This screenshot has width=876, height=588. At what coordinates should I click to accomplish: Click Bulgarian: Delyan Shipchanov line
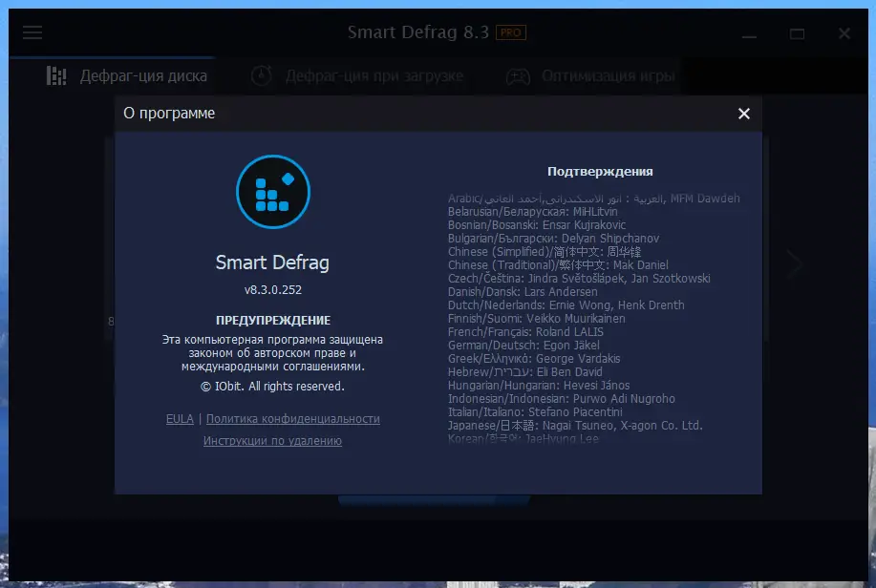[x=553, y=239]
